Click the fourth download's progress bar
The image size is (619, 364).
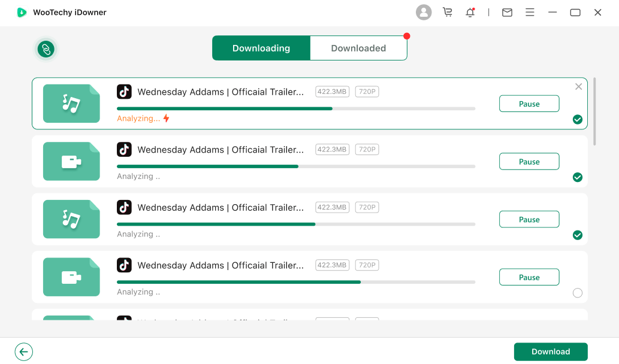296,282
